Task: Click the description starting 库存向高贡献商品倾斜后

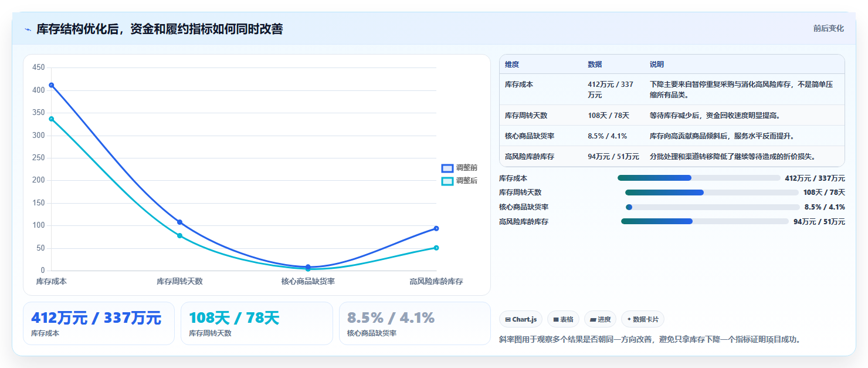Action: point(721,136)
